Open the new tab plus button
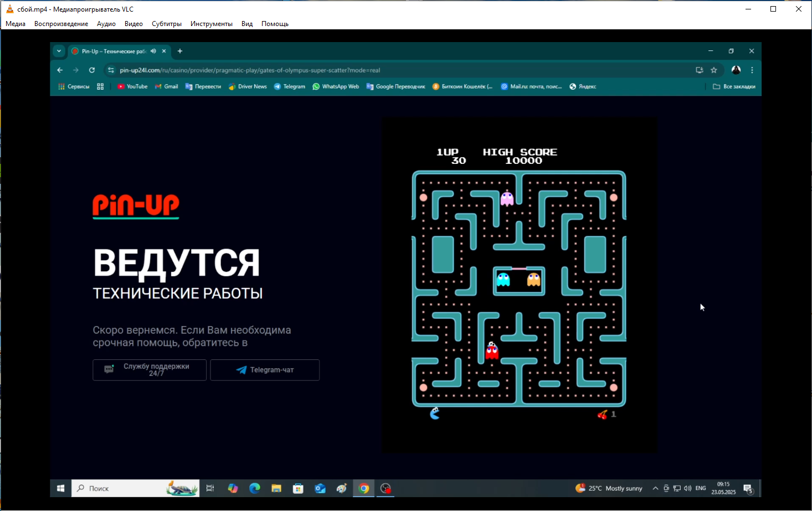Screen dimensions: 812x511 [180, 51]
